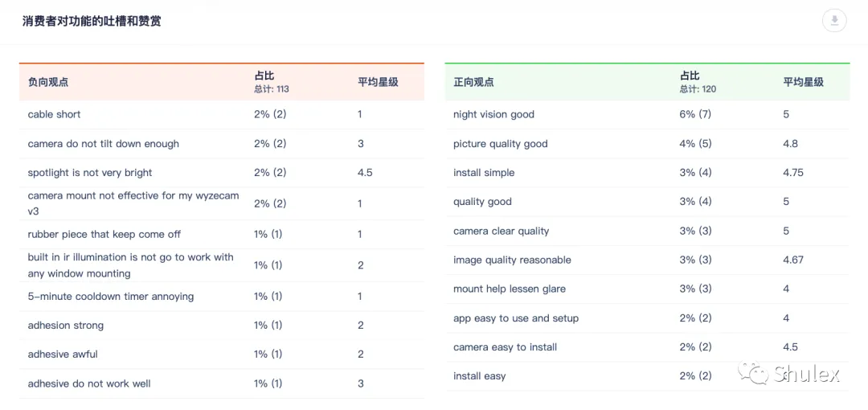Click rating 4.5 in camera easy to install row

point(791,347)
